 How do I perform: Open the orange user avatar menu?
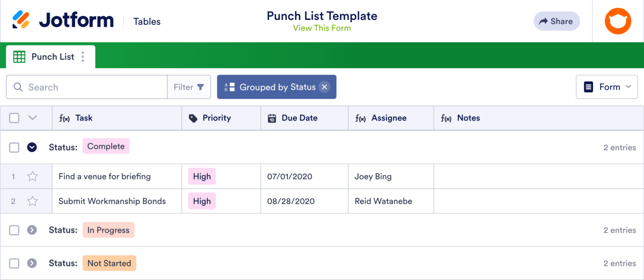click(x=618, y=21)
